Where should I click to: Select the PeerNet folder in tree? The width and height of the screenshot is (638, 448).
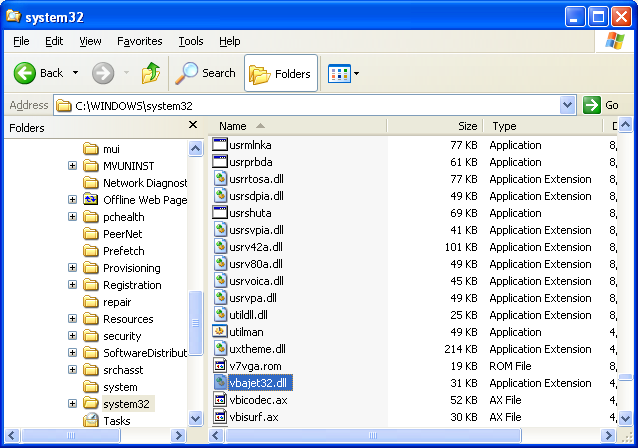pos(112,234)
